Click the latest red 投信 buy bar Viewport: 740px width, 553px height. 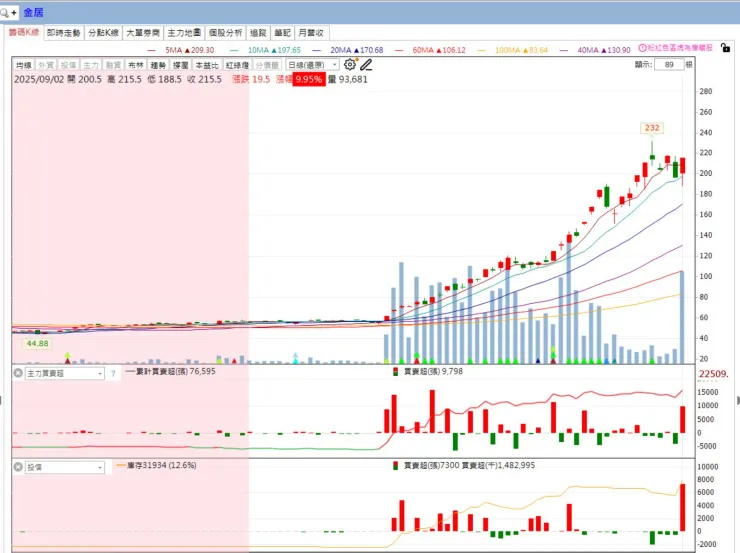(682, 507)
